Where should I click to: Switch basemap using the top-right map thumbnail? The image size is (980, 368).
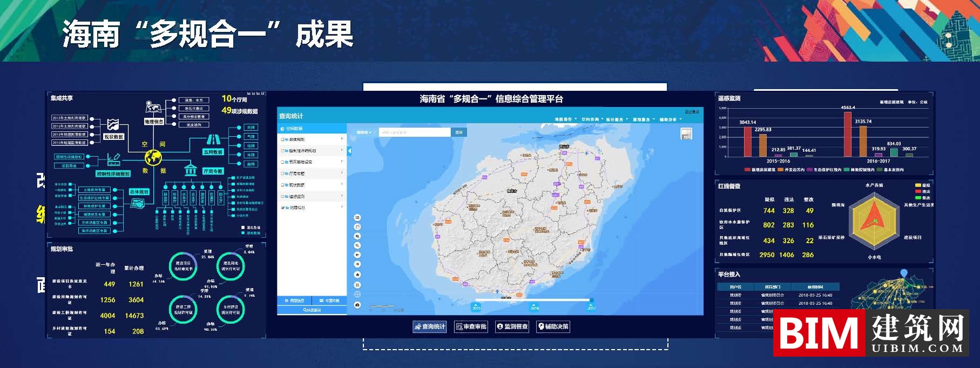pos(686,134)
